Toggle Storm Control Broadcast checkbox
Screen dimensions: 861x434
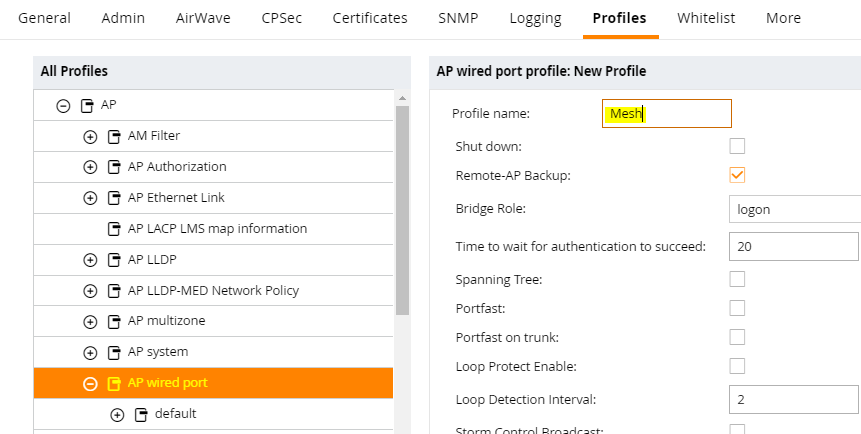point(737,429)
